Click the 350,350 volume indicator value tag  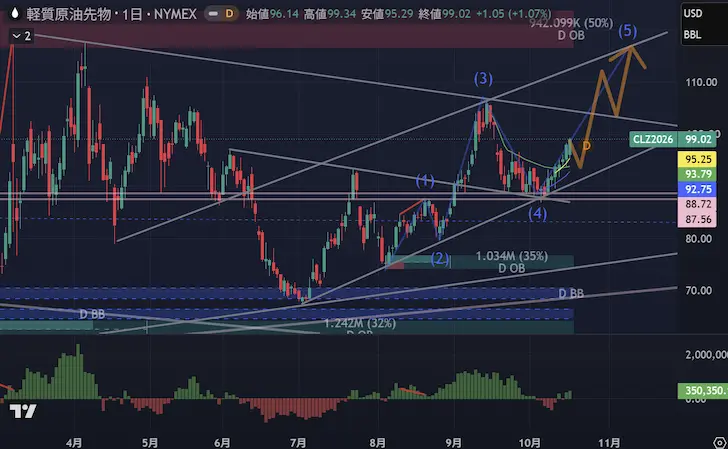tap(703, 390)
